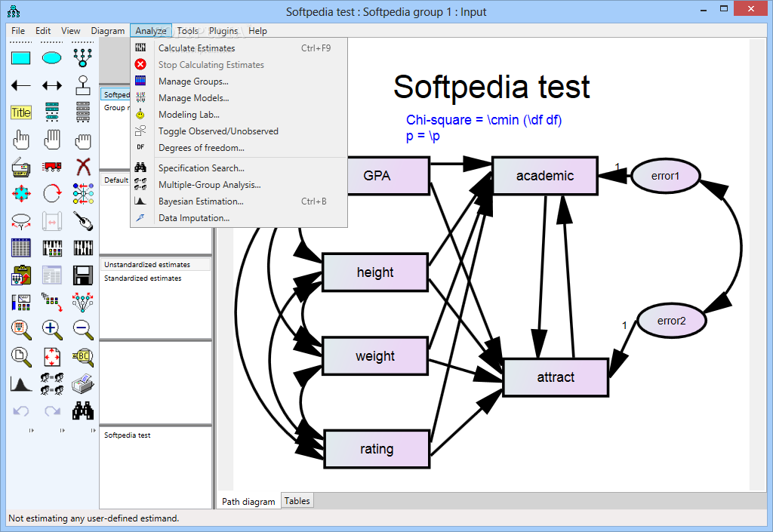Select the Duplicate objects copier tool
The width and height of the screenshot is (773, 532).
[20, 168]
